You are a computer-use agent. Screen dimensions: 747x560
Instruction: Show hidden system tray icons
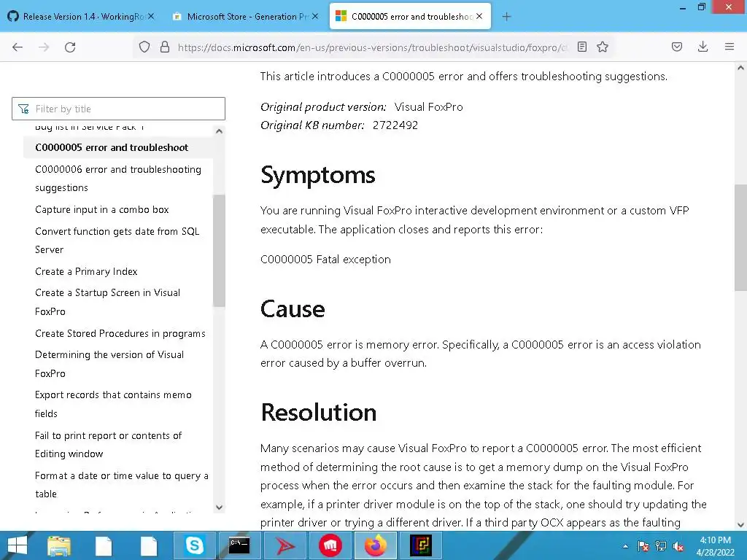point(625,546)
